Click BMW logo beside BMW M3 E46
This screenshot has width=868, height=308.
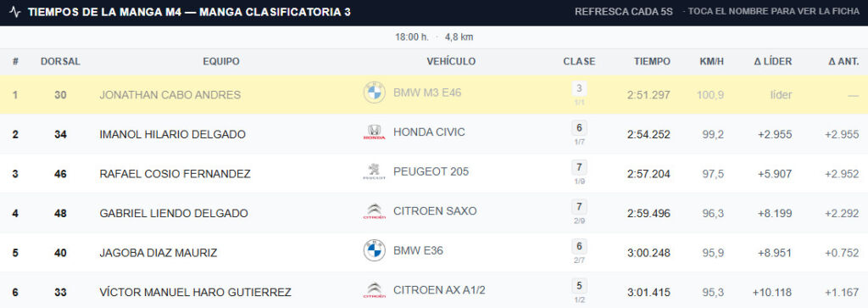pos(374,92)
